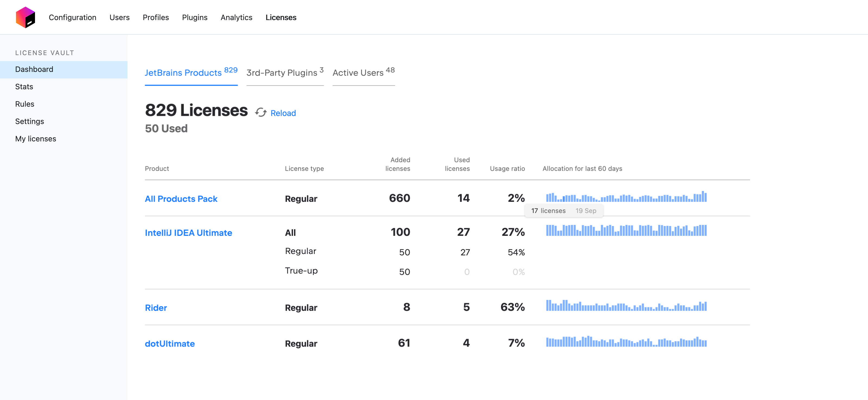Click the 'LICENSE VAULT' sidebar heading
The height and width of the screenshot is (400, 868).
click(45, 53)
